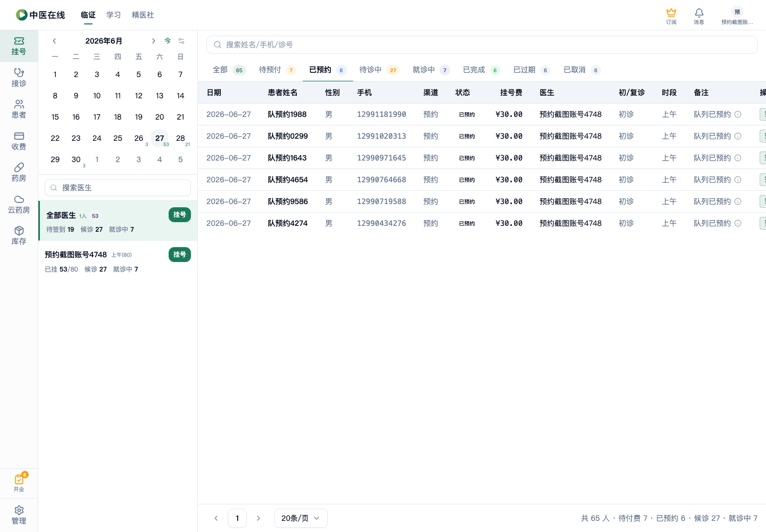Click info icon in 队预约1643 row
Viewport: 766px width, 532px height.
tap(738, 158)
